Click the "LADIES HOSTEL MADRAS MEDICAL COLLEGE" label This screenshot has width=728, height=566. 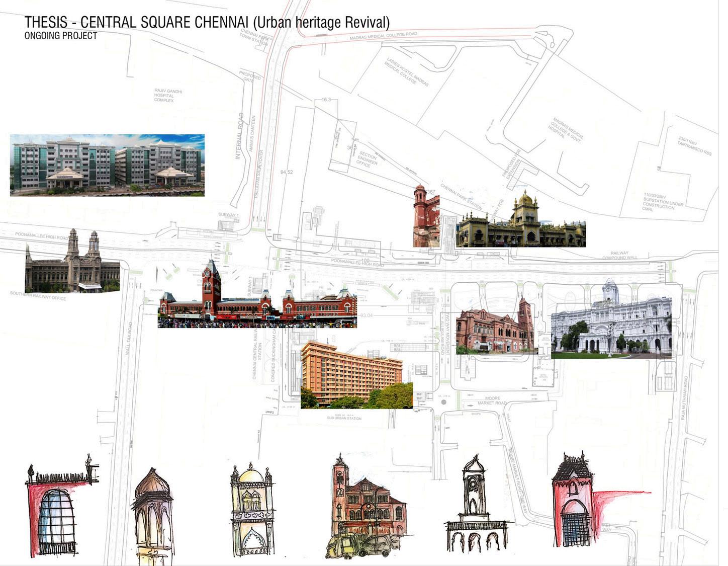click(x=406, y=72)
